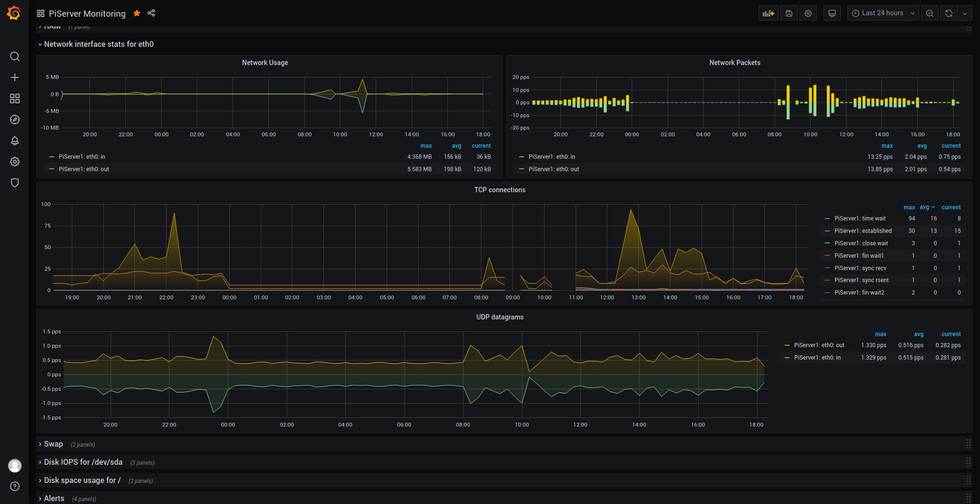Open Alerting bell in the sidebar
Image resolution: width=980 pixels, height=504 pixels.
click(15, 141)
